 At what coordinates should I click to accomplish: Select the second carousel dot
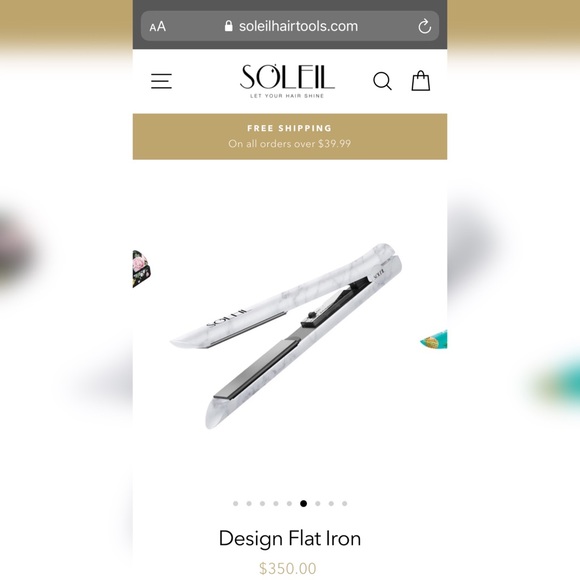click(249, 503)
